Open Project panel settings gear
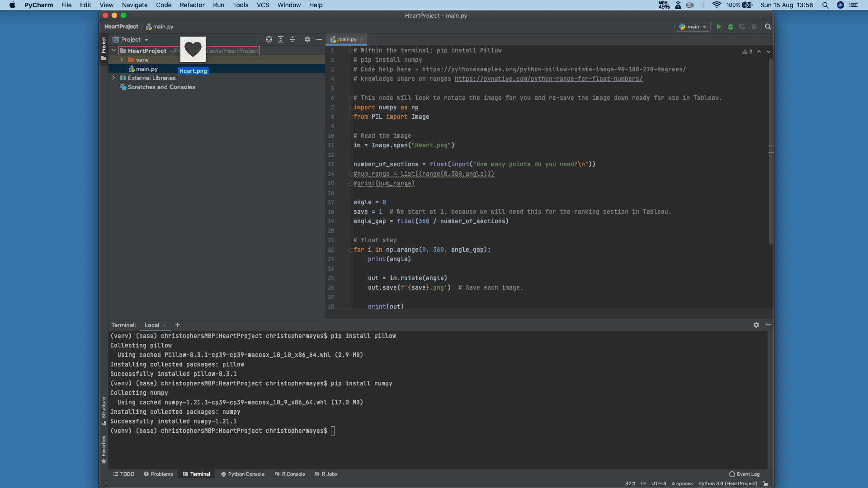The height and width of the screenshot is (488, 868). (307, 40)
